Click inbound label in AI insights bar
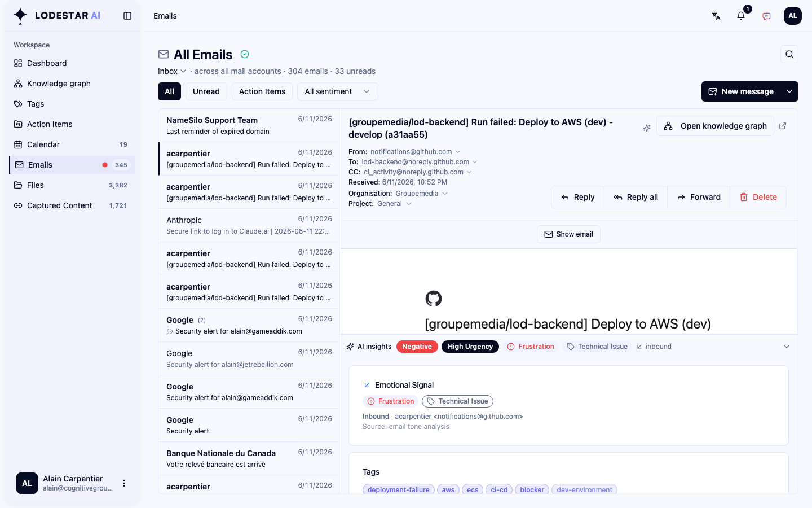The width and height of the screenshot is (812, 508). coord(654,347)
